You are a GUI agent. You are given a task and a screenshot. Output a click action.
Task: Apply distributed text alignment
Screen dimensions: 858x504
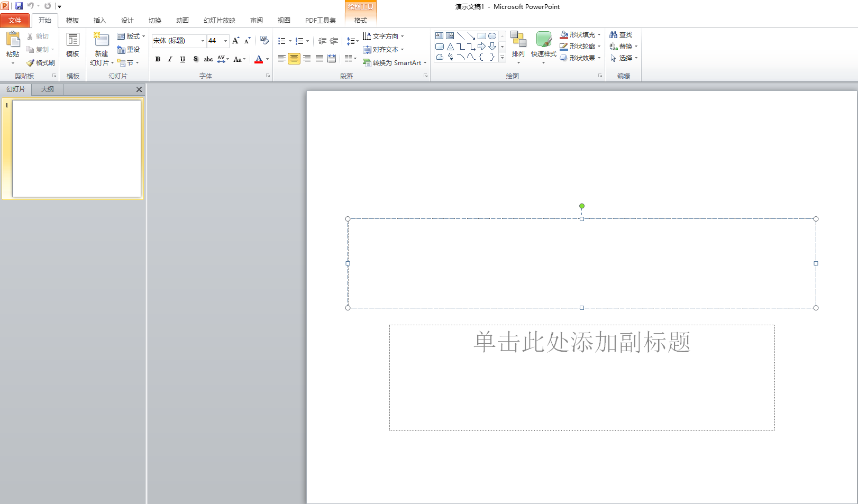pyautogui.click(x=332, y=59)
